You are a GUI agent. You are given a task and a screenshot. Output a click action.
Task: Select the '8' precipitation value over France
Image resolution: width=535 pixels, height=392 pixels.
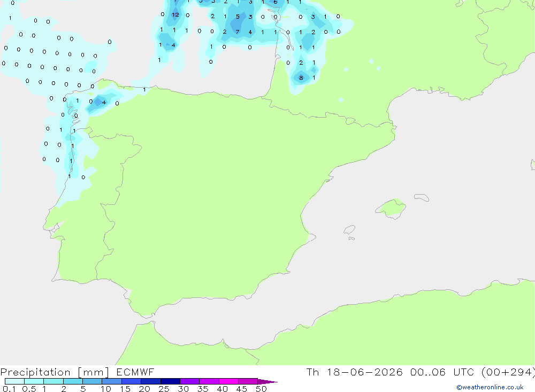click(x=301, y=78)
